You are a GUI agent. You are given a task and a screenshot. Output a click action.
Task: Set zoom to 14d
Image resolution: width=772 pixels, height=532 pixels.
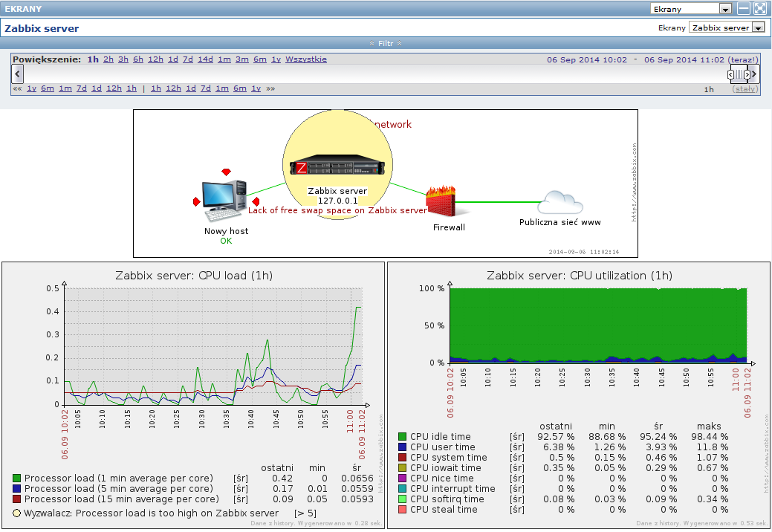205,59
